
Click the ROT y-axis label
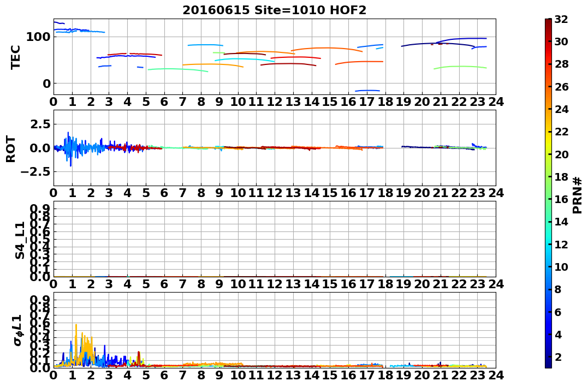tap(11, 149)
